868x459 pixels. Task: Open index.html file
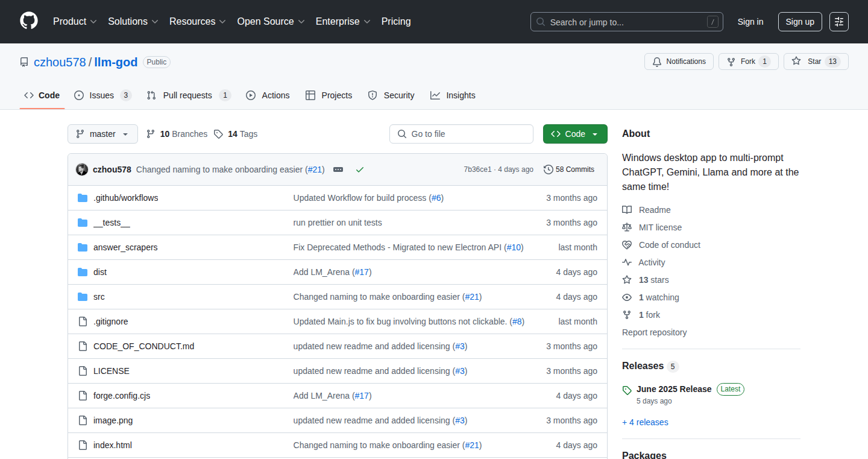coord(113,445)
